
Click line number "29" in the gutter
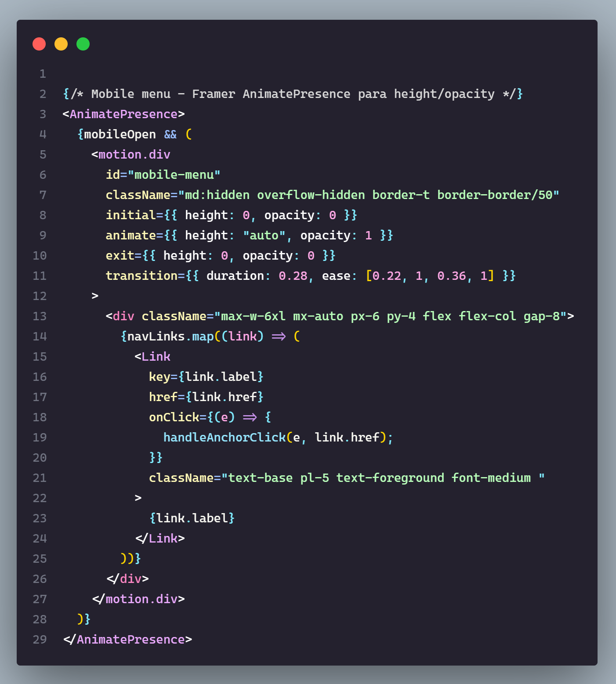pos(40,640)
